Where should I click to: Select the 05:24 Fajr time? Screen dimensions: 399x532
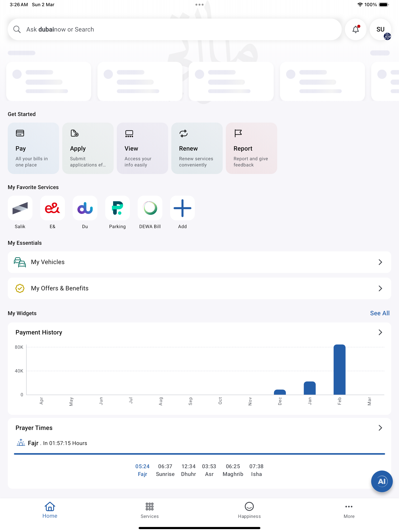point(142,470)
